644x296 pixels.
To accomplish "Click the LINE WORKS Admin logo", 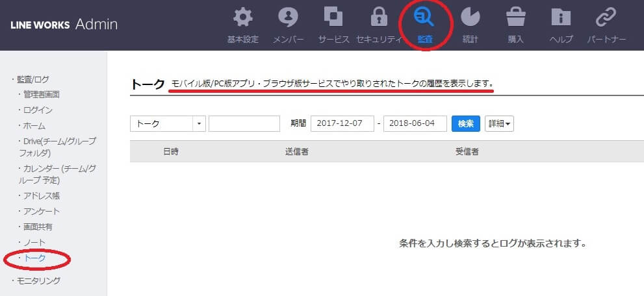I will pyautogui.click(x=64, y=25).
